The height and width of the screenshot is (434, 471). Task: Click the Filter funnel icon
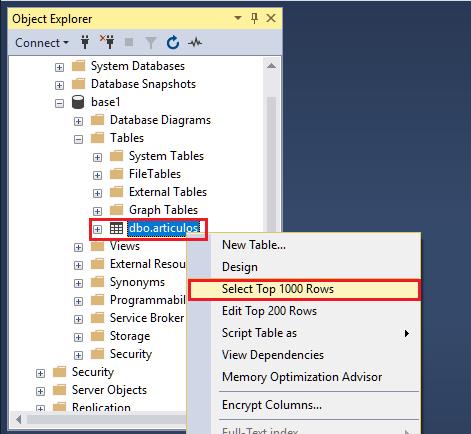click(x=151, y=43)
